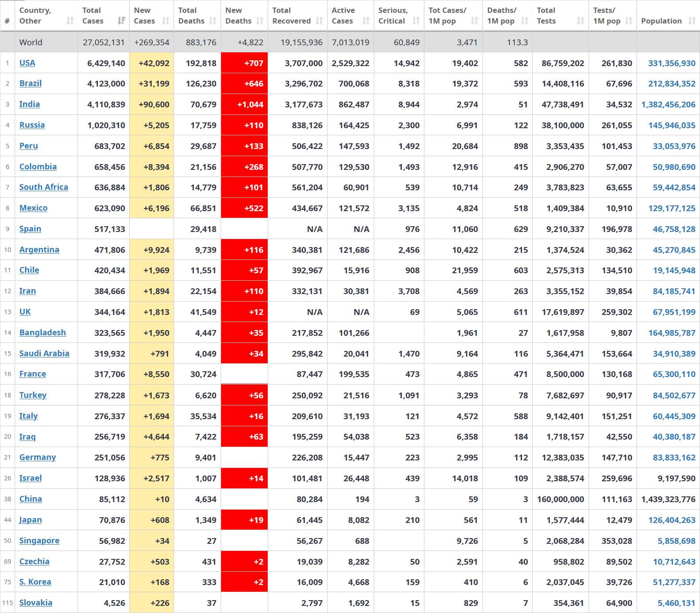This screenshot has height=613, width=700.
Task: Sort by Serious, Critical arrows icon
Action: tap(416, 21)
